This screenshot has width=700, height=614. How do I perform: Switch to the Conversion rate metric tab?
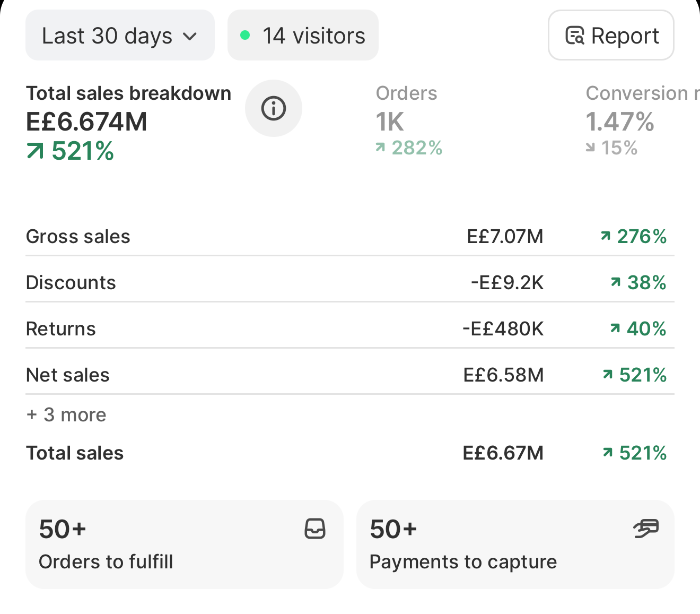coord(642,120)
